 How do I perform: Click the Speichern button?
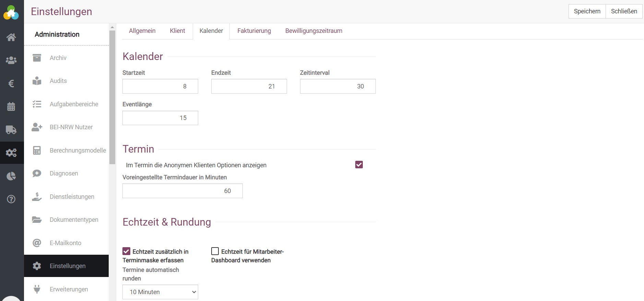(x=587, y=11)
